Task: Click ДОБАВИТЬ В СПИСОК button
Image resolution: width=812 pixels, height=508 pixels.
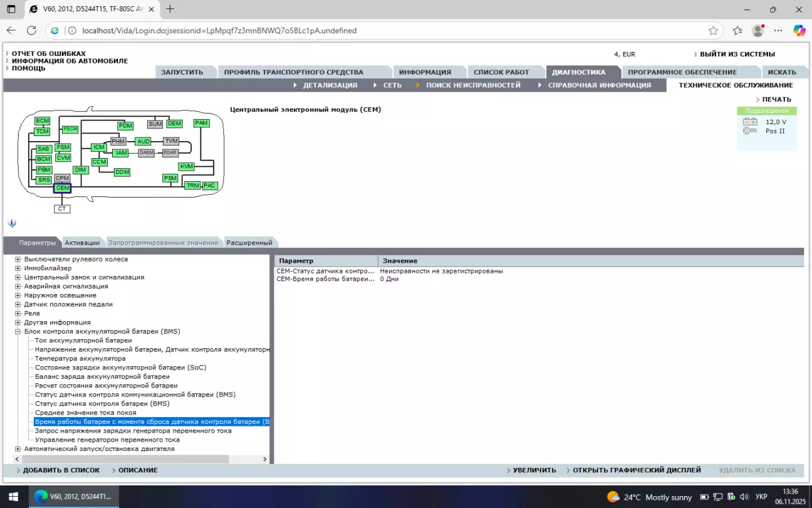Action: (x=61, y=470)
